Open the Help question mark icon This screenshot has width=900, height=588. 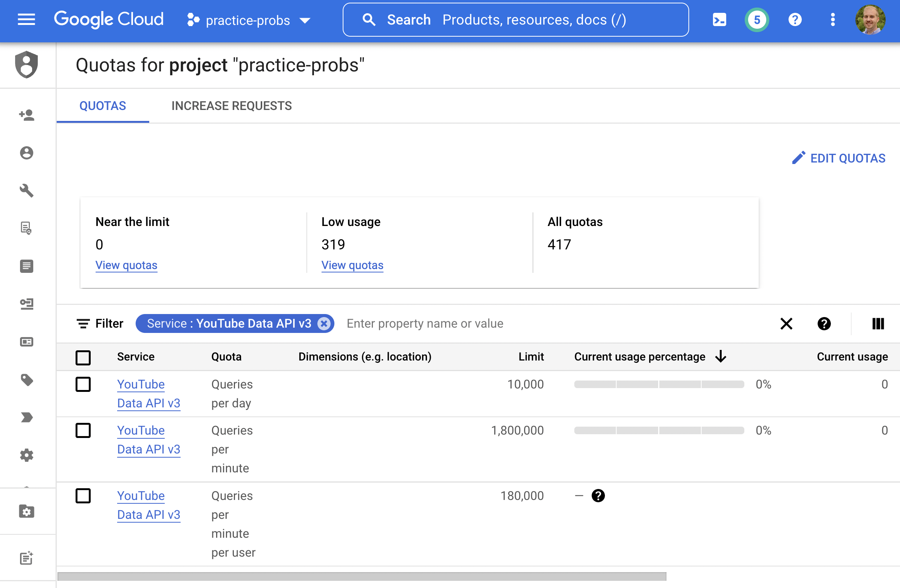coord(795,20)
